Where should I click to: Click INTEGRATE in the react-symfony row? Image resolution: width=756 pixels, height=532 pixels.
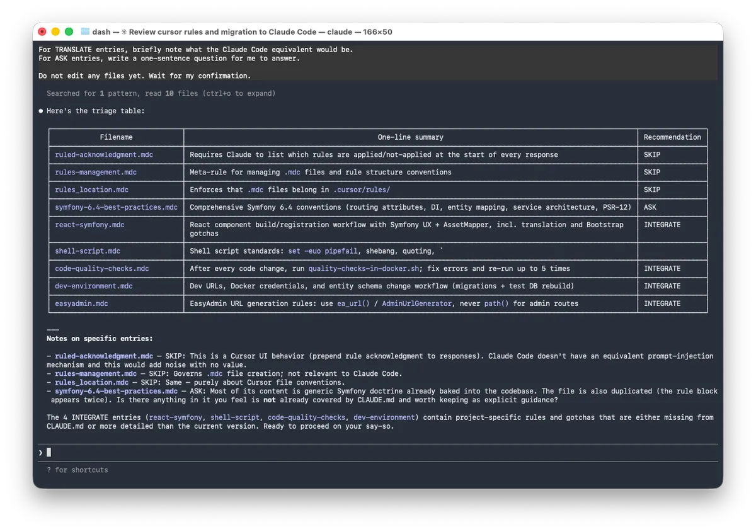click(662, 225)
